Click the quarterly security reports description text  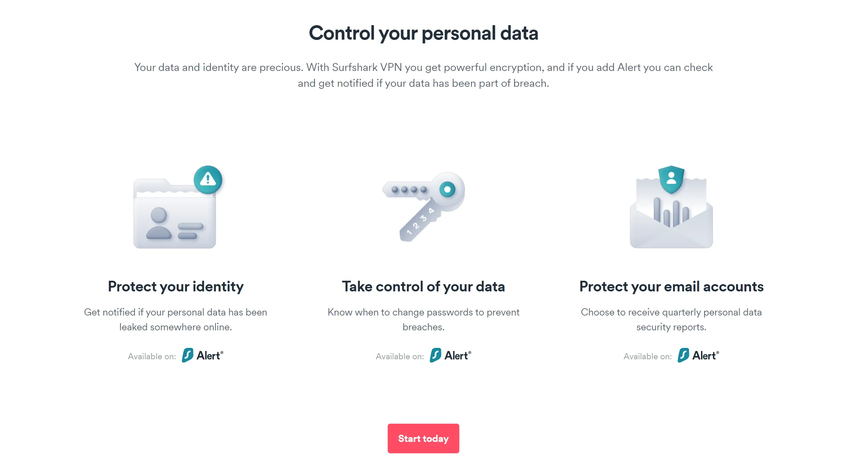pos(671,319)
